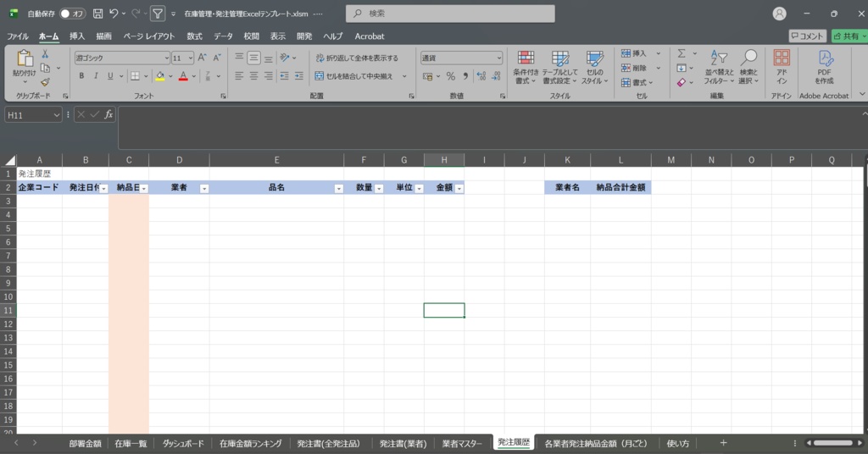Open the font name dropdown 游ゴシック
This screenshot has height=454, width=868.
coord(166,58)
